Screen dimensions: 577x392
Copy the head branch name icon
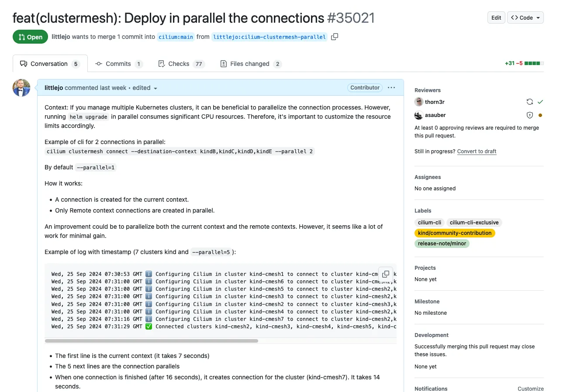(x=335, y=37)
